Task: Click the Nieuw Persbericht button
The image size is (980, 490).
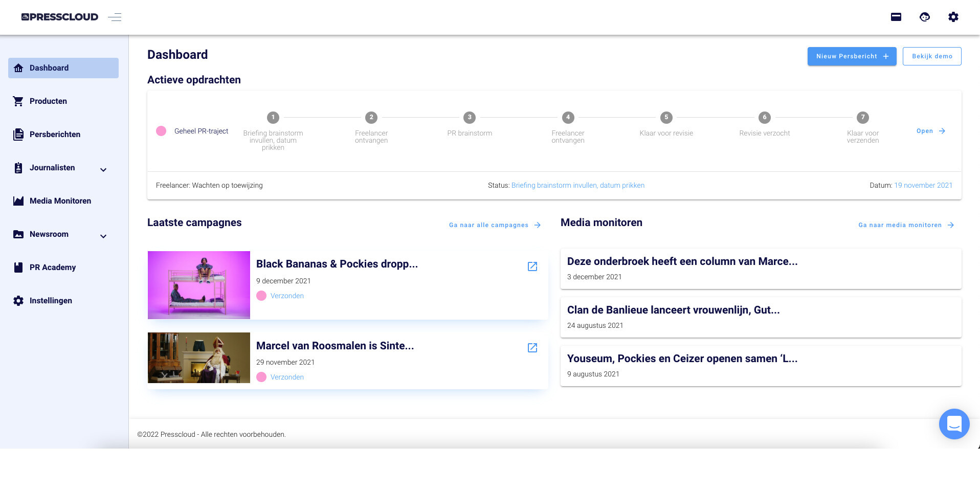Action: click(x=852, y=56)
